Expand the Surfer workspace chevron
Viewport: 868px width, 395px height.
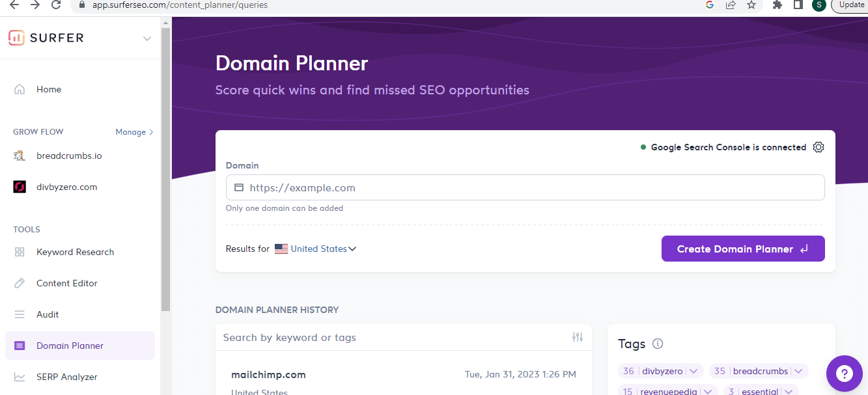point(147,38)
